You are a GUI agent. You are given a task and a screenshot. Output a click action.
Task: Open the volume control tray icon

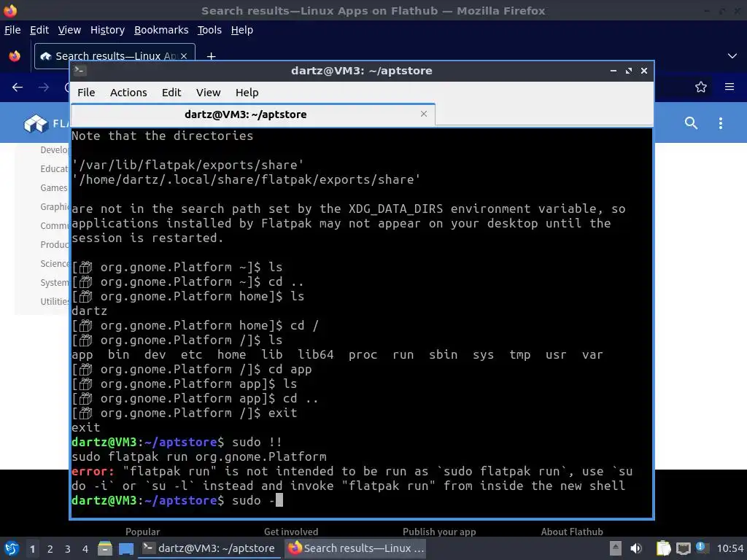click(636, 548)
